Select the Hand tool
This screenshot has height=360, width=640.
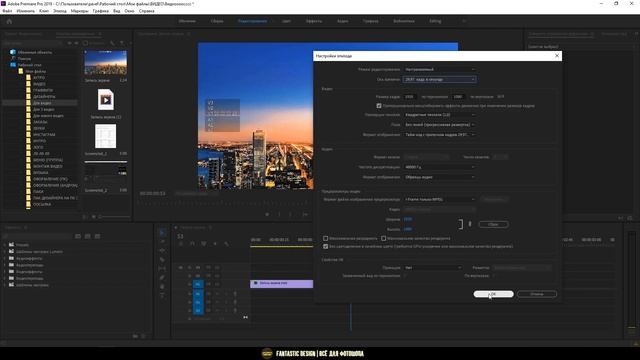click(162, 287)
